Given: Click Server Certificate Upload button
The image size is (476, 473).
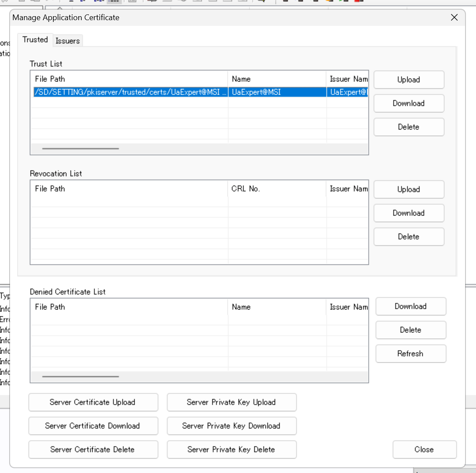Looking at the screenshot, I should click(93, 402).
